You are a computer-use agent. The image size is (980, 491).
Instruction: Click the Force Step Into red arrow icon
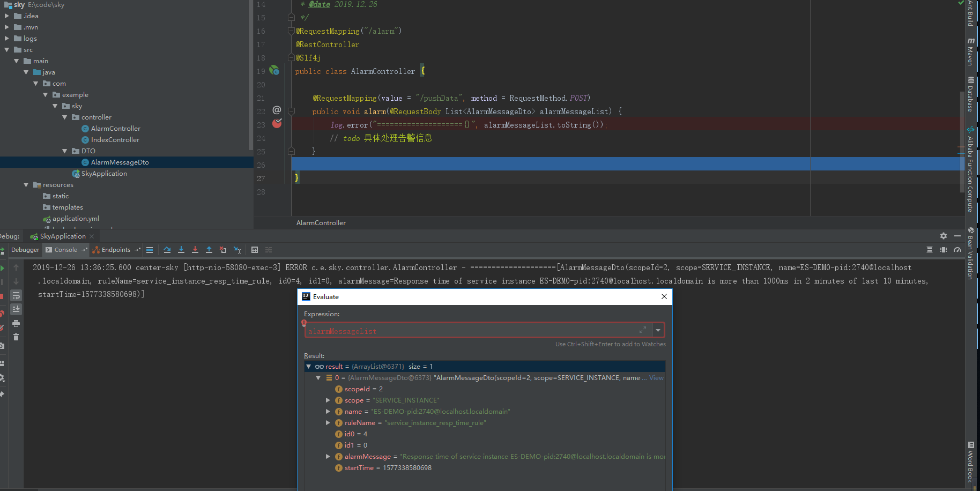coord(195,250)
